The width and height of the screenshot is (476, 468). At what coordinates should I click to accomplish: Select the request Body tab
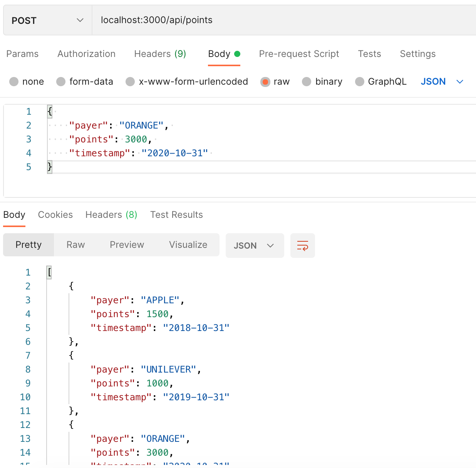(x=224, y=54)
